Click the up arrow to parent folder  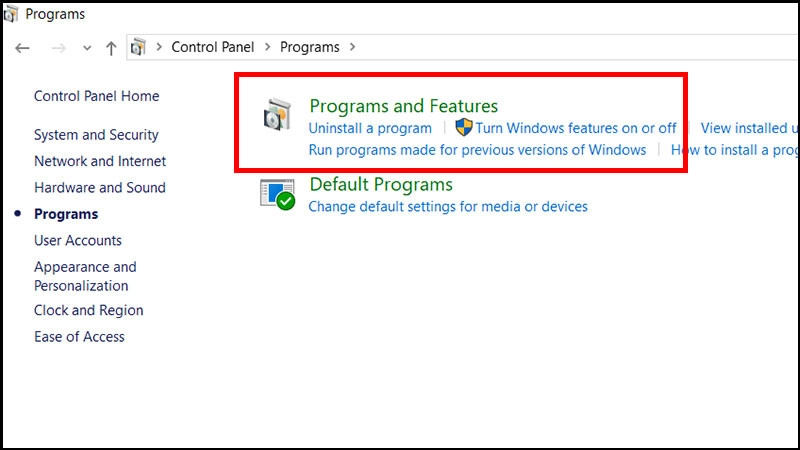(x=111, y=48)
